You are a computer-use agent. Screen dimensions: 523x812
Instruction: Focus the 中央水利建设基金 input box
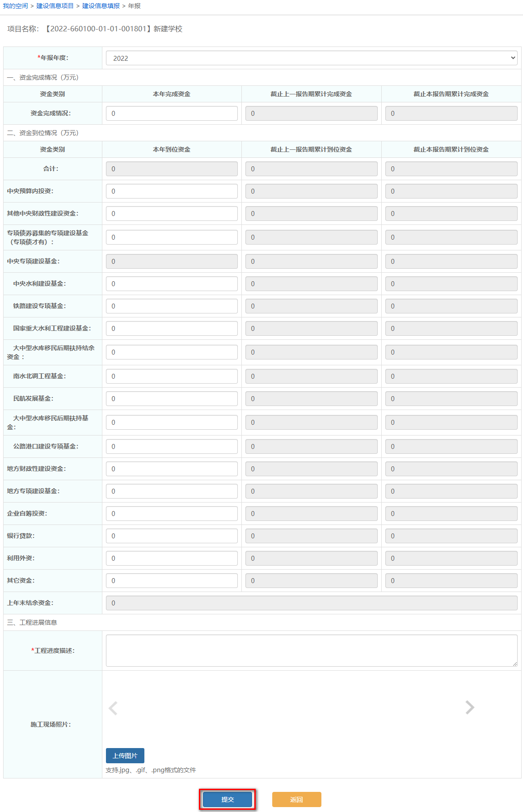click(x=172, y=284)
